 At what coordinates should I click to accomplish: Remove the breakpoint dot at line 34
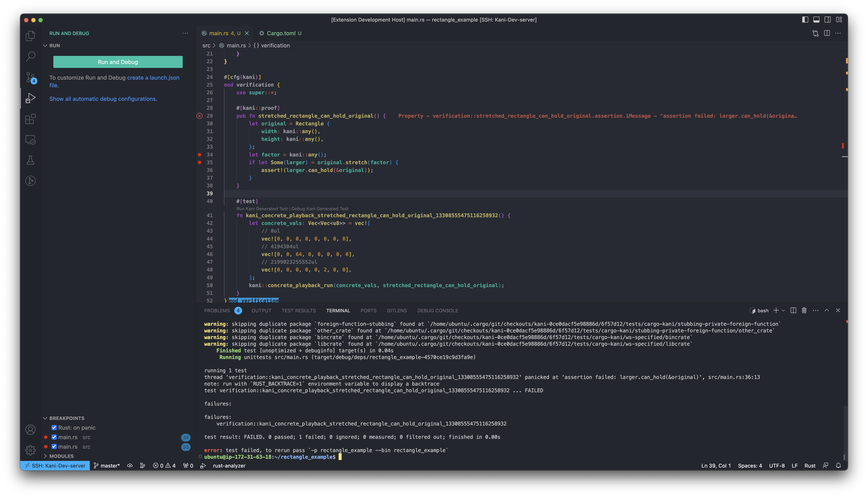[x=200, y=155]
